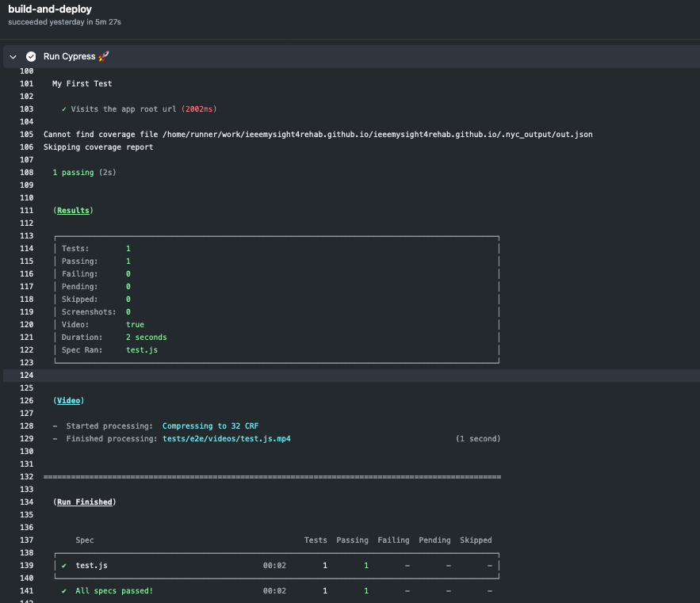This screenshot has width=700, height=603.
Task: Click 'My First Test' log text
Action: click(x=82, y=83)
